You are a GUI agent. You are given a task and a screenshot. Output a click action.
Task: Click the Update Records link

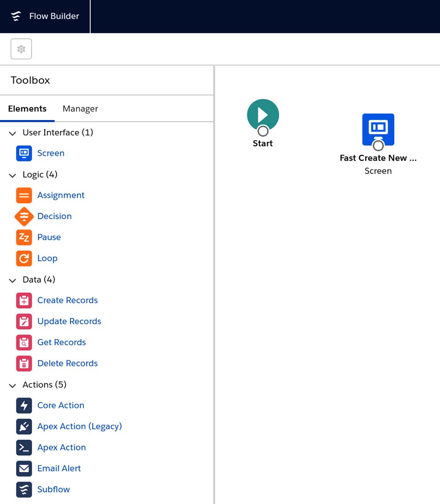click(69, 321)
